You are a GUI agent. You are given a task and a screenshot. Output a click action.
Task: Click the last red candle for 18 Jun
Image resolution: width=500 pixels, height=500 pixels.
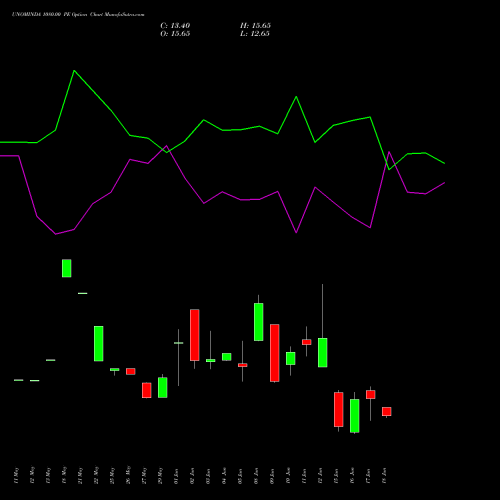pyautogui.click(x=387, y=411)
